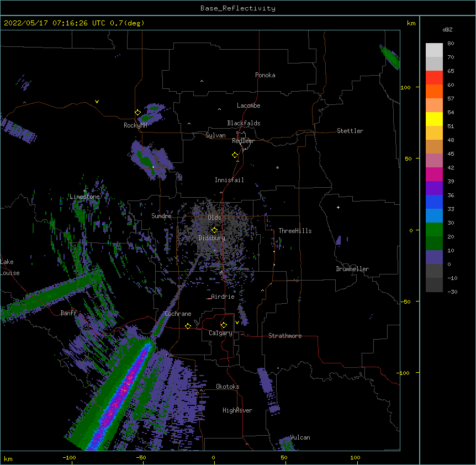Viewport: 476px width, 465px height.
Task: Click the Sundre town label
Action: pyautogui.click(x=161, y=216)
